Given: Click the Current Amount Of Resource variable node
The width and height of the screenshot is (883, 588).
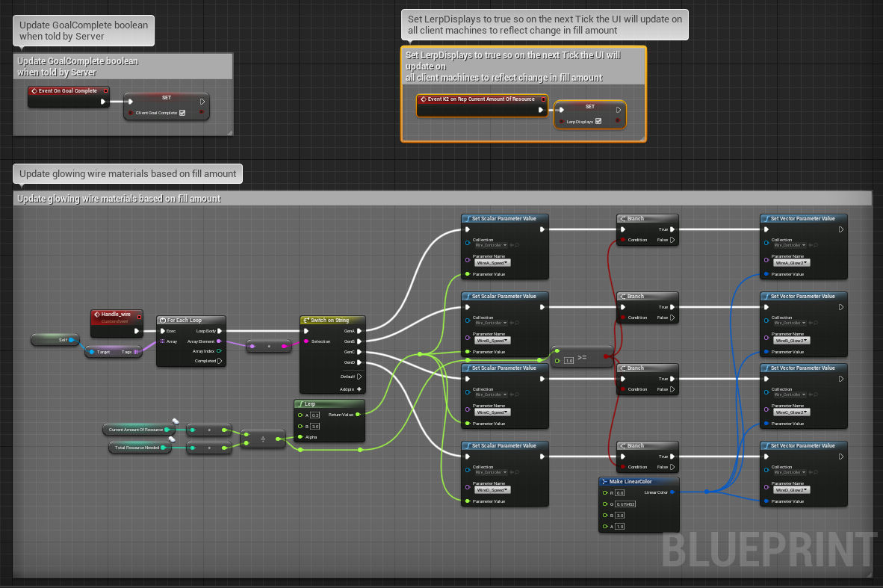Looking at the screenshot, I should (x=136, y=430).
